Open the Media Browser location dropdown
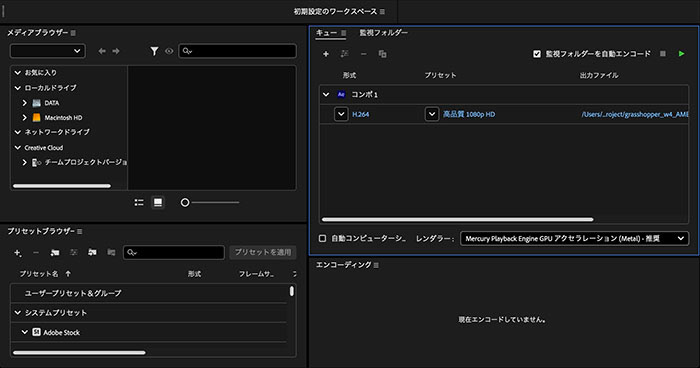The height and width of the screenshot is (368, 700). click(x=47, y=51)
